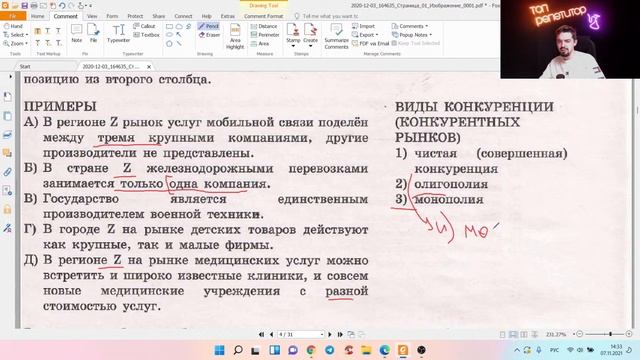Open the Windows Start menu
The width and height of the screenshot is (640, 360).
point(220,350)
